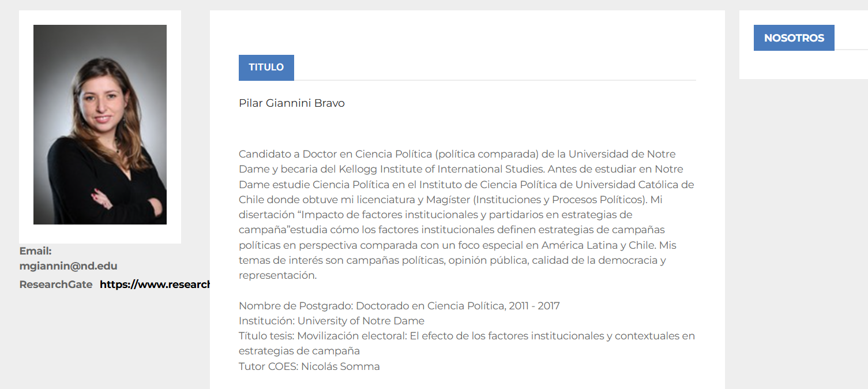Click Pilar Giannini's profile photo
Screen dimensions: 868x389
(x=100, y=125)
